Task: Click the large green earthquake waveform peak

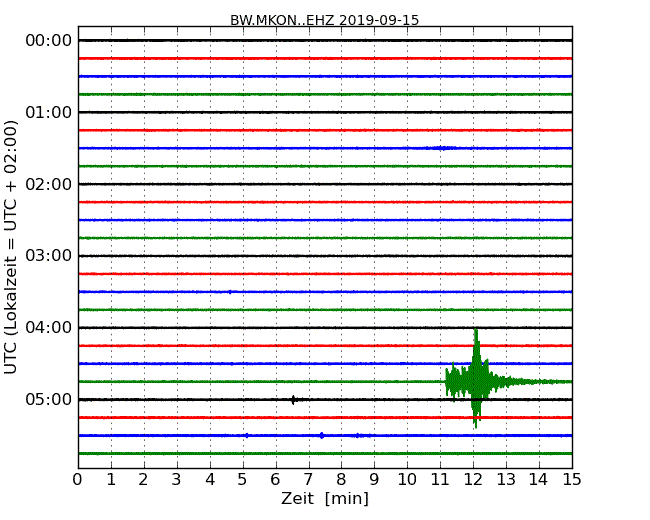Action: point(476,378)
